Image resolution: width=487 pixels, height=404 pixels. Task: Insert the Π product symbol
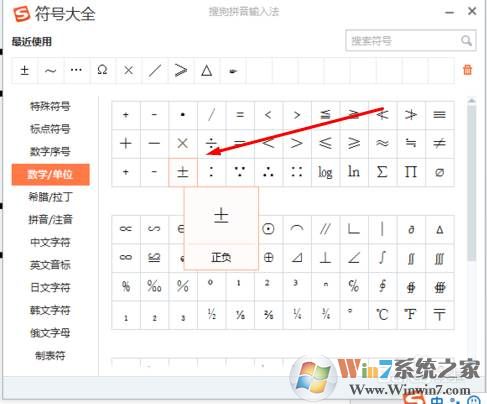pos(411,172)
